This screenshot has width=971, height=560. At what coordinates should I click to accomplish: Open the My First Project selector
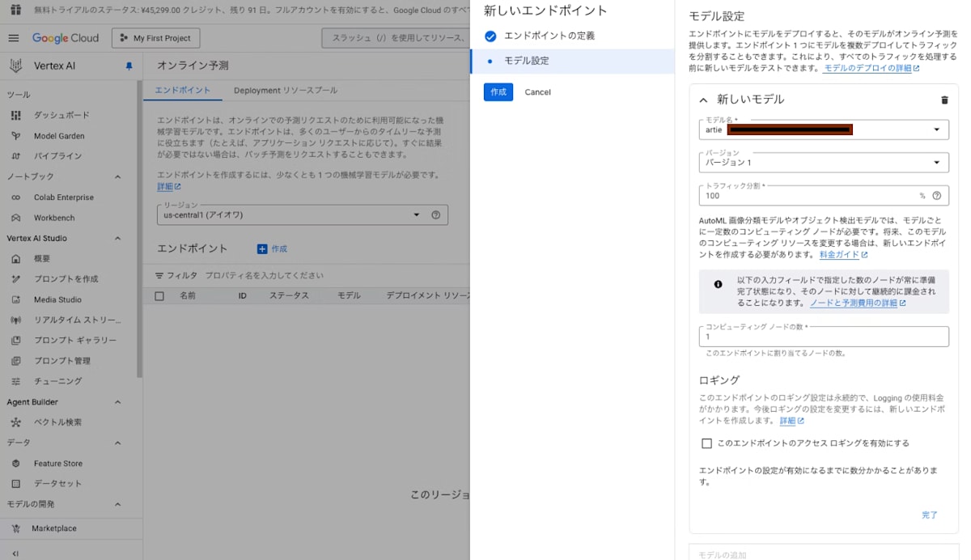pos(155,38)
